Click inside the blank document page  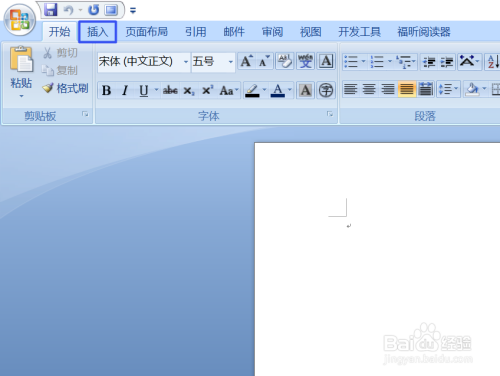click(x=377, y=259)
